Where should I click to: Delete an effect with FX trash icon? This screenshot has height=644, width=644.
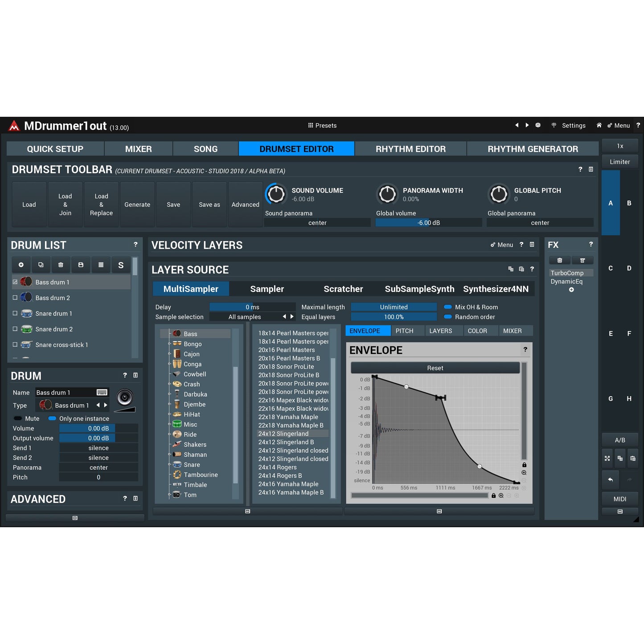(559, 260)
